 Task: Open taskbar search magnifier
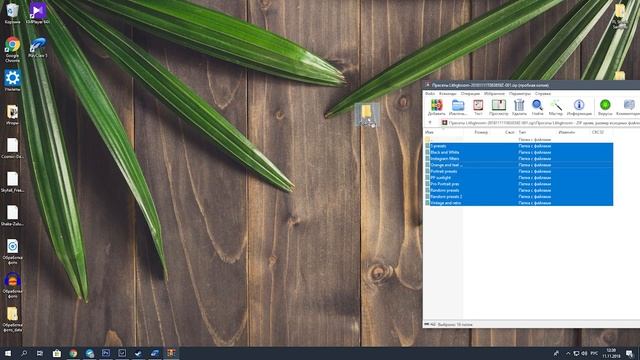point(24,353)
